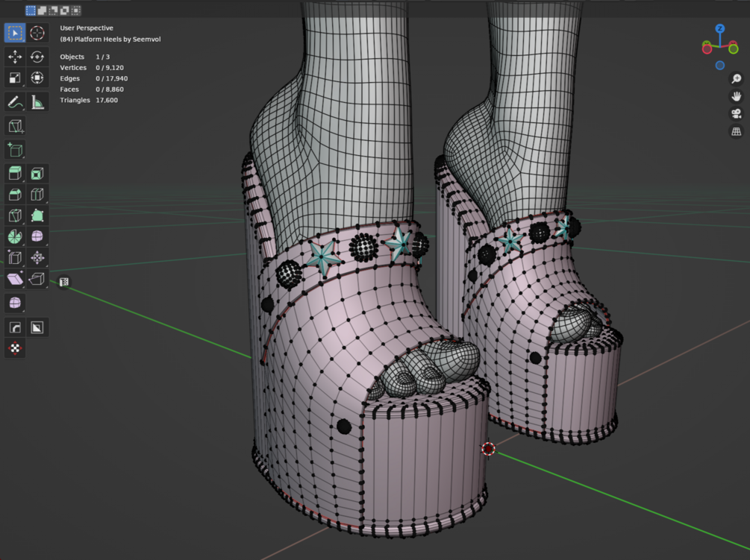The height and width of the screenshot is (560, 750).
Task: Click the small floating panel icon beside the toolbar
Action: point(64,282)
